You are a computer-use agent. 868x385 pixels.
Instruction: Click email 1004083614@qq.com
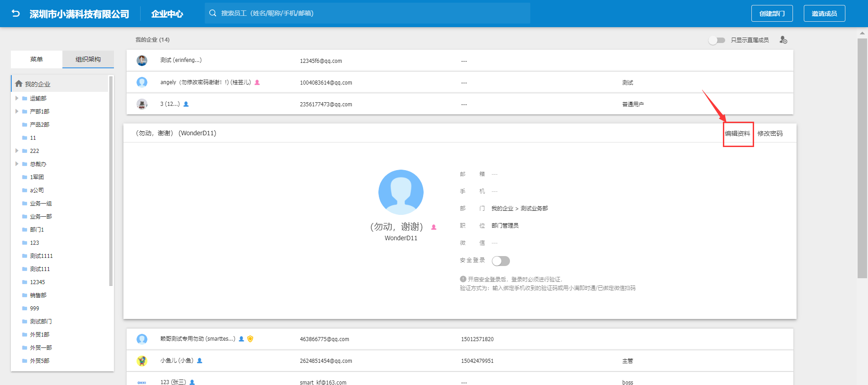326,83
